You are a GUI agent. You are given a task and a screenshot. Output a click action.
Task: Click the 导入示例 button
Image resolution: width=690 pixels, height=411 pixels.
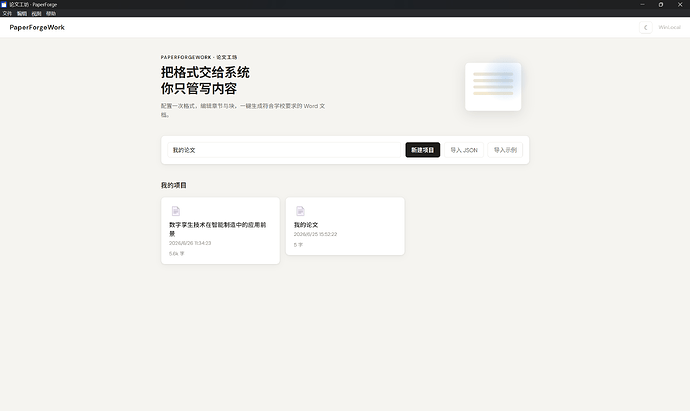pyautogui.click(x=505, y=150)
